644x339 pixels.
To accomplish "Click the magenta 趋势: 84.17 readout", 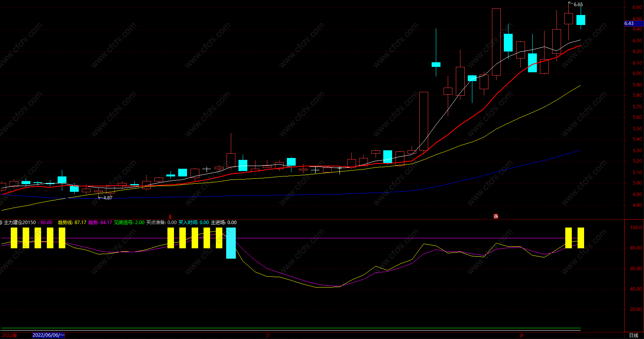I will pyautogui.click(x=100, y=223).
